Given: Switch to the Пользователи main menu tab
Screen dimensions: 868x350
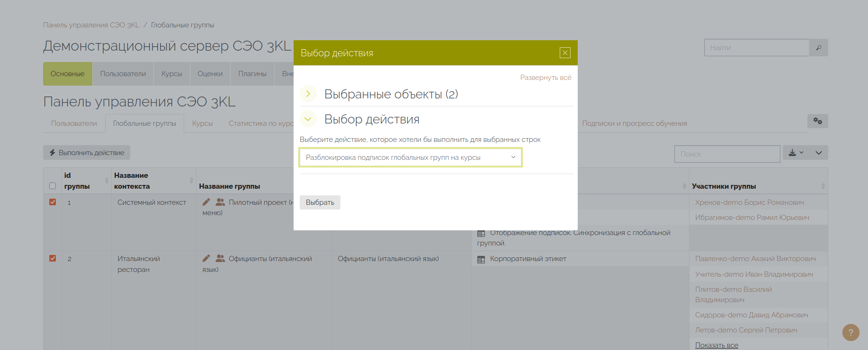Looking at the screenshot, I should point(123,74).
